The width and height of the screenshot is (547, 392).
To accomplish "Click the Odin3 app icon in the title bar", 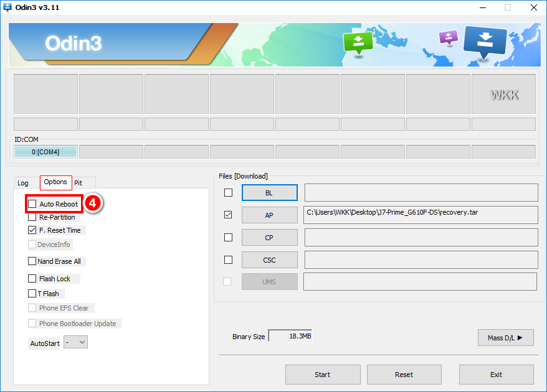I will (x=7, y=7).
